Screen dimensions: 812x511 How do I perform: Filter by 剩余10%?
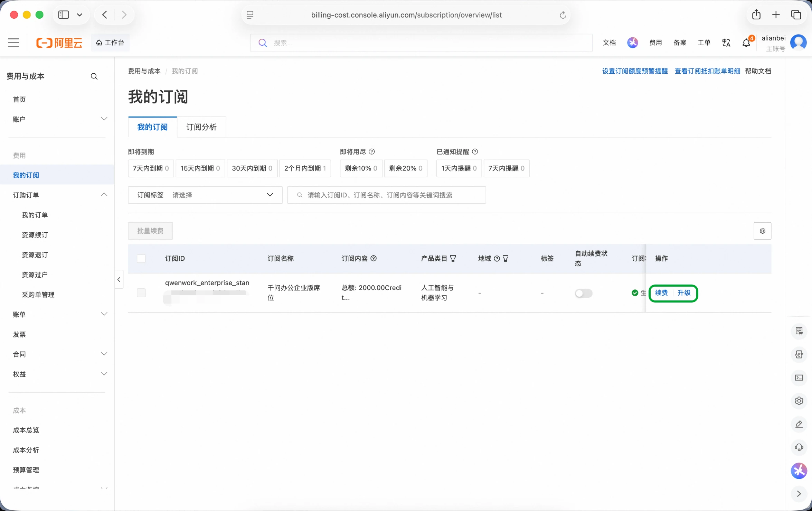[361, 168]
